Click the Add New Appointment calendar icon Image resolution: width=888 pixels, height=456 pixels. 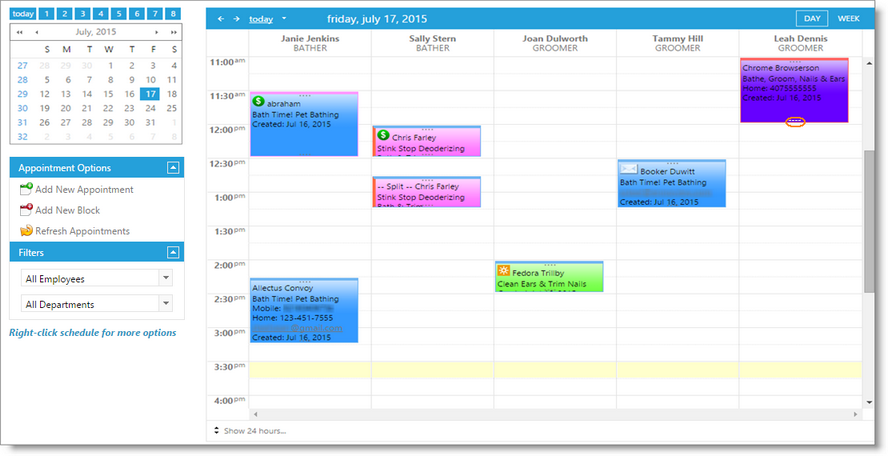26,189
